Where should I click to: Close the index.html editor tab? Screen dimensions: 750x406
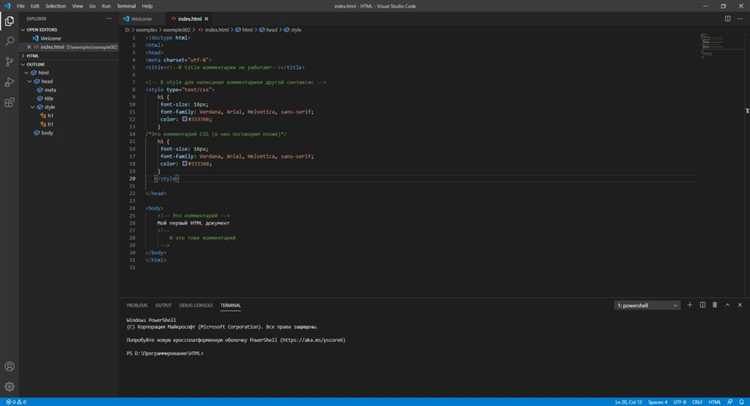click(207, 19)
